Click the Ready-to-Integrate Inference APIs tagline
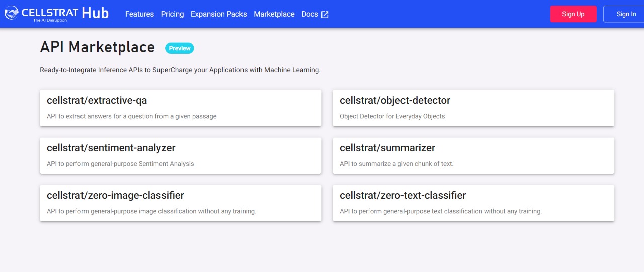Image resolution: width=644 pixels, height=272 pixels. coord(180,70)
